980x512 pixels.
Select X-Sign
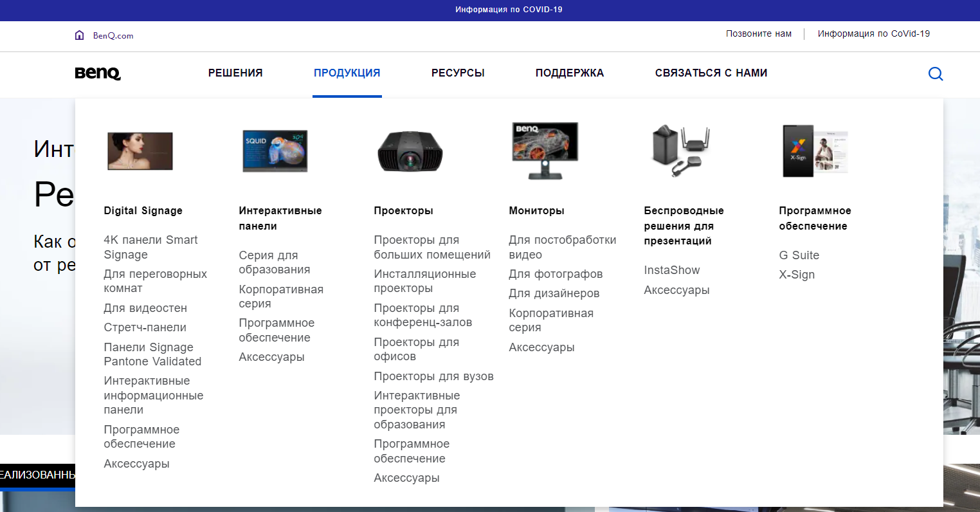click(x=797, y=275)
